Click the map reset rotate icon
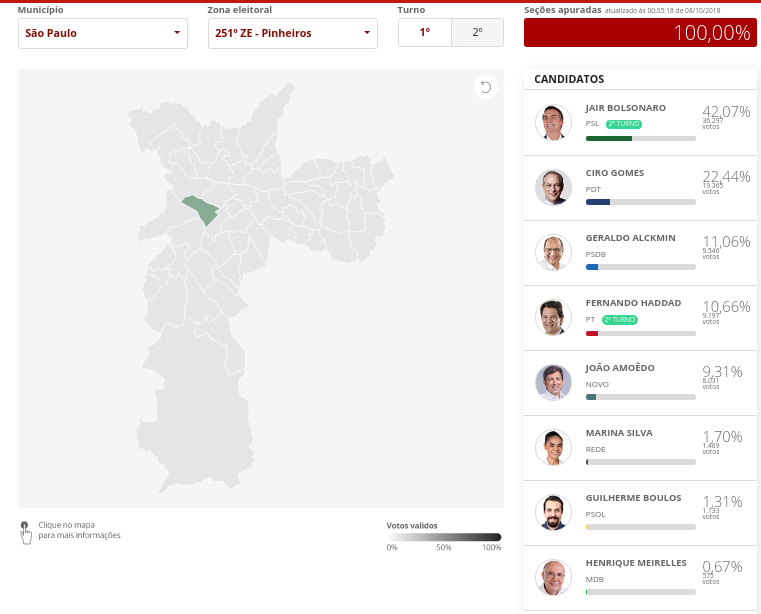 pos(485,87)
